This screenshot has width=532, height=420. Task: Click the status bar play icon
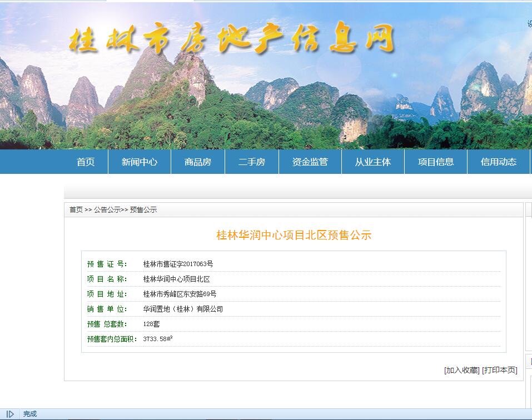pyautogui.click(x=10, y=414)
